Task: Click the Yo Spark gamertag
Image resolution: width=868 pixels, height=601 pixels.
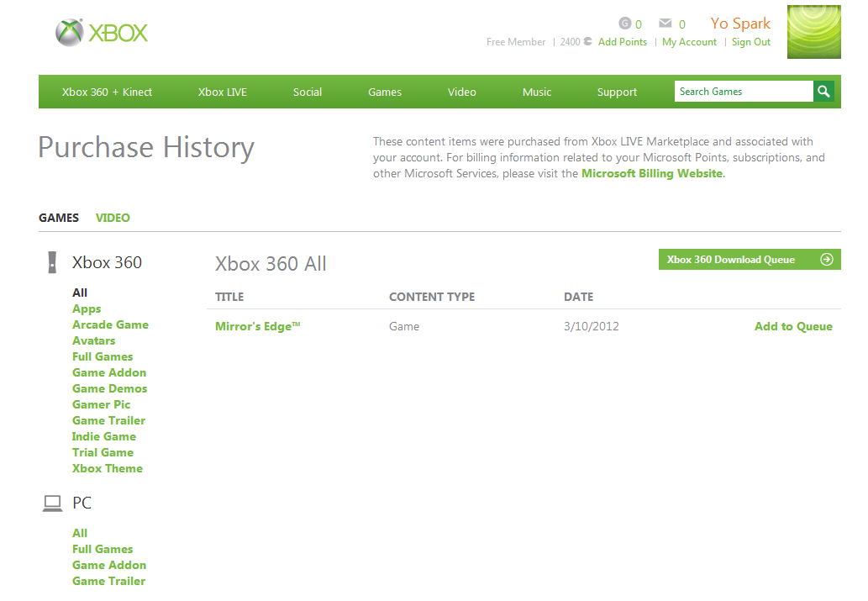Action: tap(740, 24)
